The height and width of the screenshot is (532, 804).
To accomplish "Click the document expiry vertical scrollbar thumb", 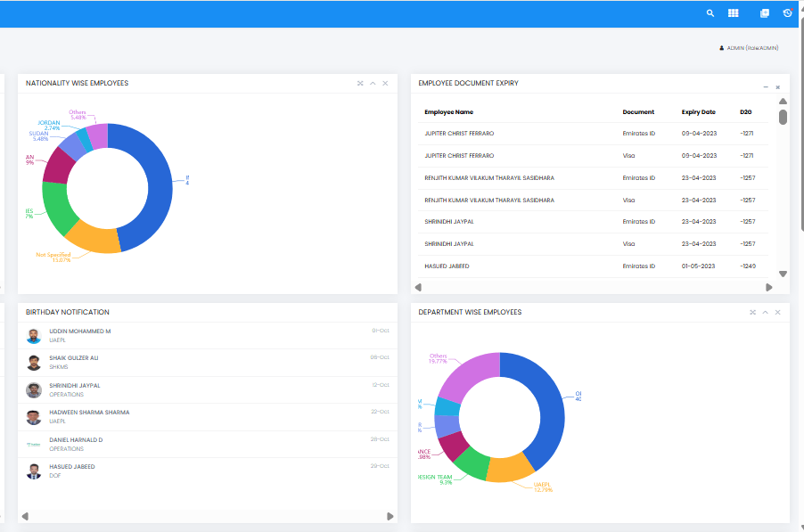I will (x=783, y=117).
